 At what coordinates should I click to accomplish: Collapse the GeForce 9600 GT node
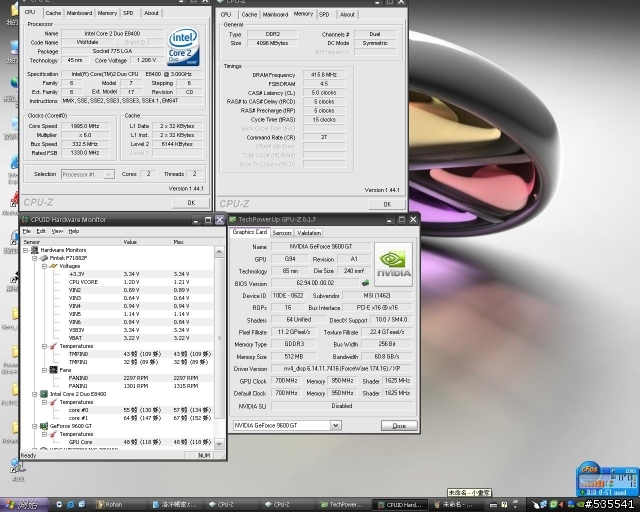point(35,426)
